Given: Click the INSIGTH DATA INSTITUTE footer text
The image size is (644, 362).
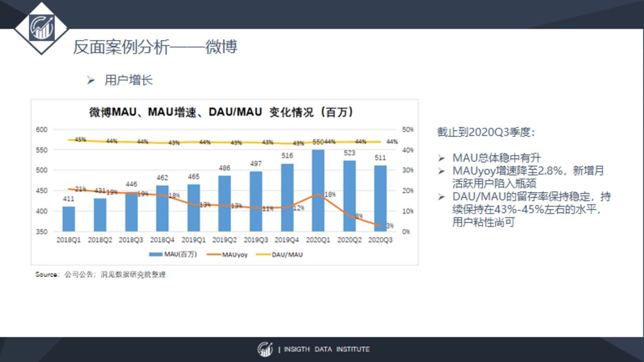Looking at the screenshot, I should coord(326,350).
